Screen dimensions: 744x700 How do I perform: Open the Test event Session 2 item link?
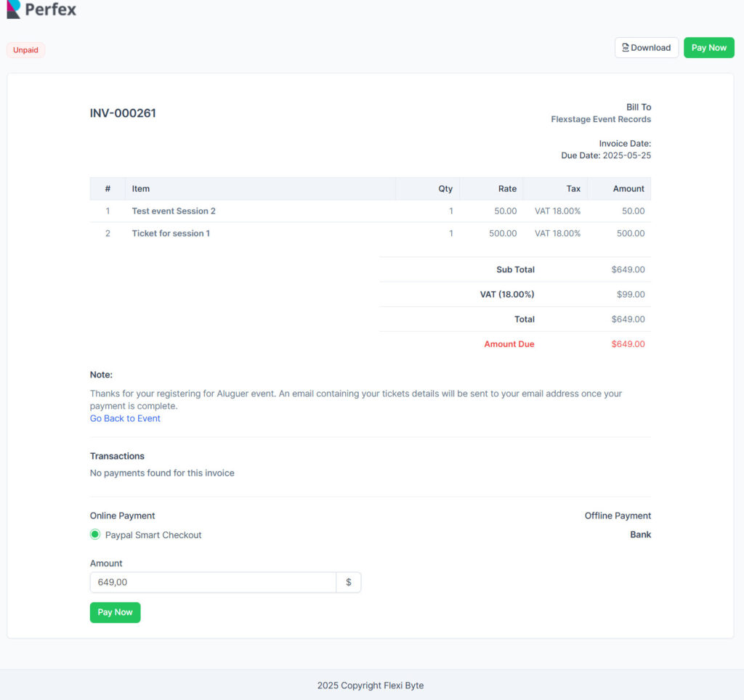[174, 211]
